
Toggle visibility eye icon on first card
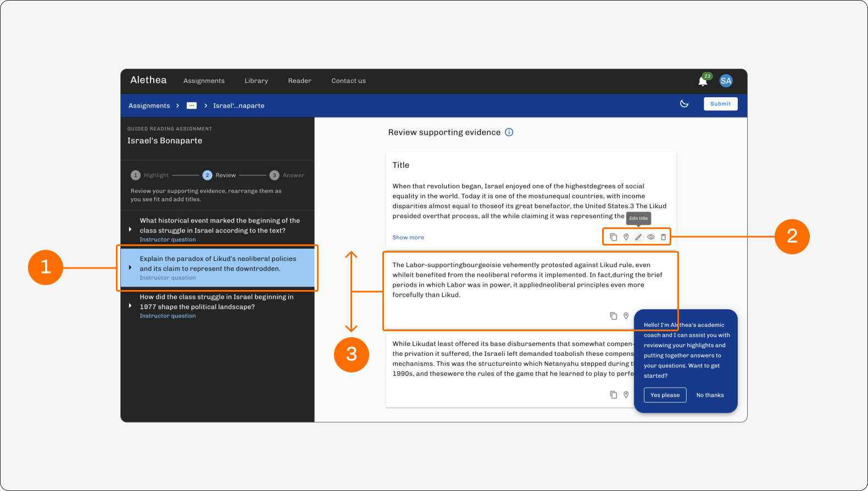tap(651, 237)
